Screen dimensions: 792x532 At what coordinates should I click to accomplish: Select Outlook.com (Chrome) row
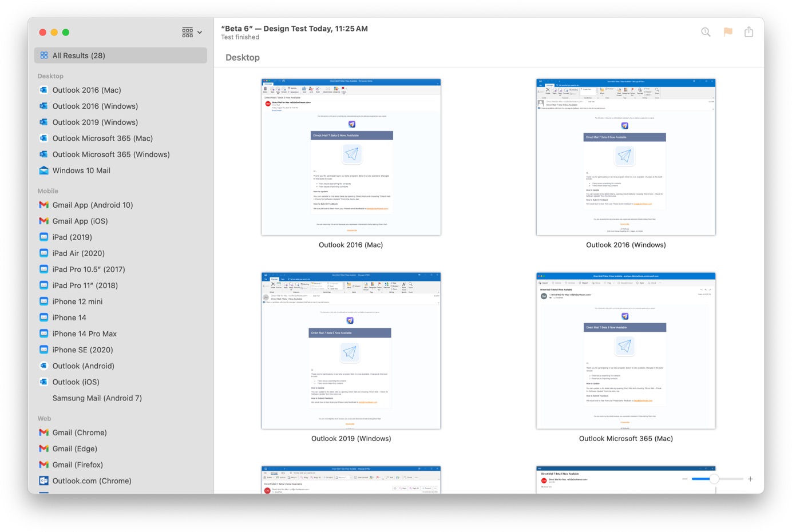[x=121, y=481]
